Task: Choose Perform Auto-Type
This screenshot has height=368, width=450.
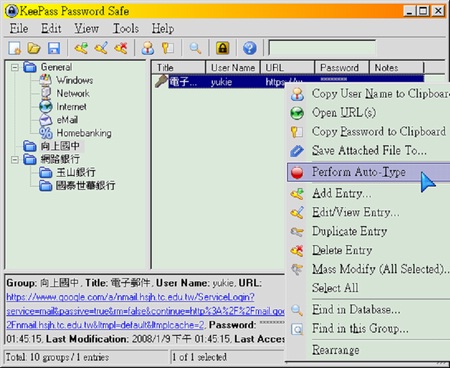Action: tap(368, 172)
